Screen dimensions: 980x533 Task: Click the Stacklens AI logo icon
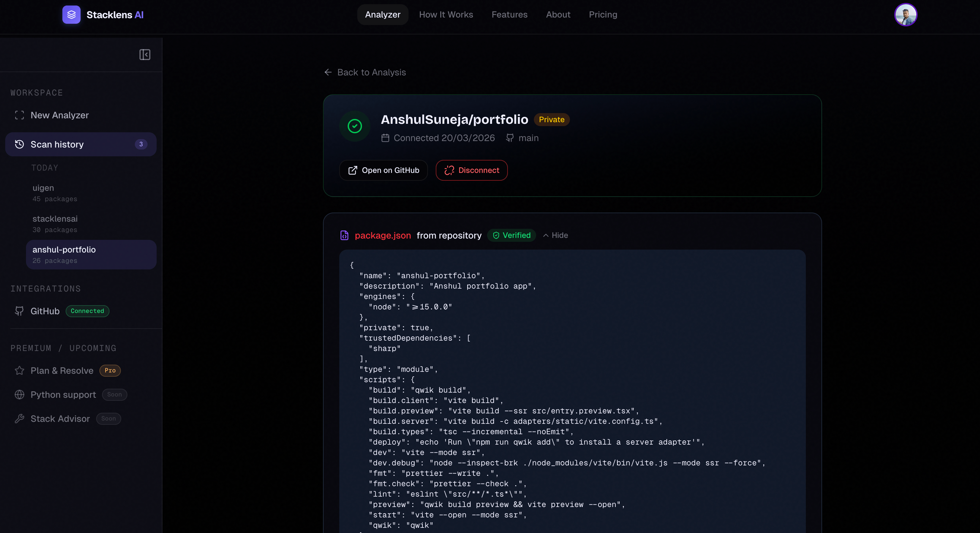point(71,15)
